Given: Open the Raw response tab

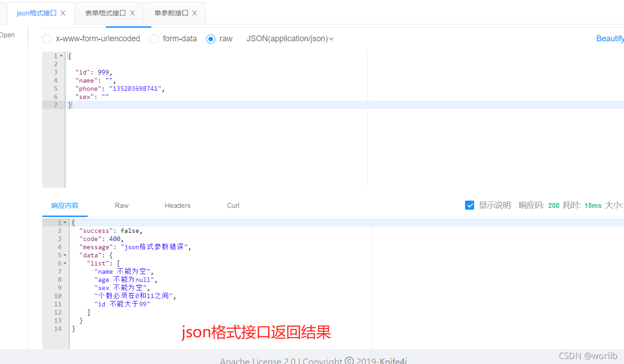Looking at the screenshot, I should pos(122,206).
